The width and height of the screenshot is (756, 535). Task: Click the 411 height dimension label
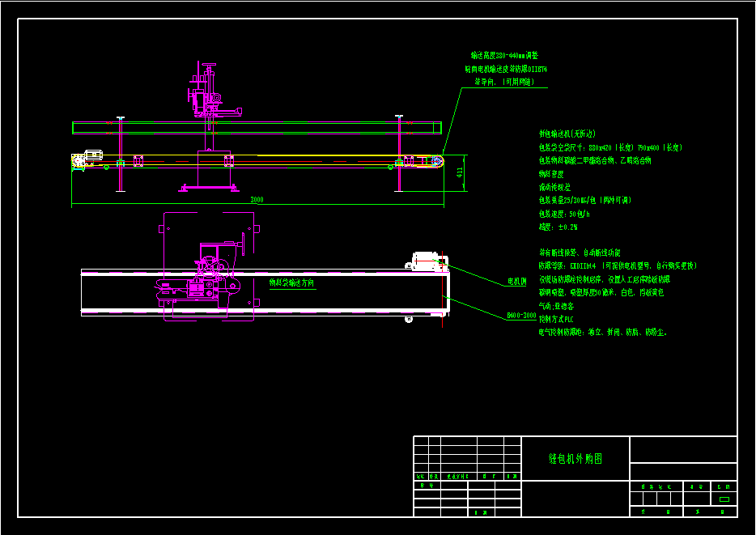click(x=460, y=172)
